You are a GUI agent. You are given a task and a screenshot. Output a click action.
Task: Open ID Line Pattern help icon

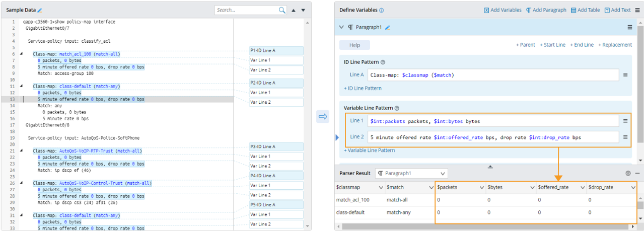(x=383, y=62)
